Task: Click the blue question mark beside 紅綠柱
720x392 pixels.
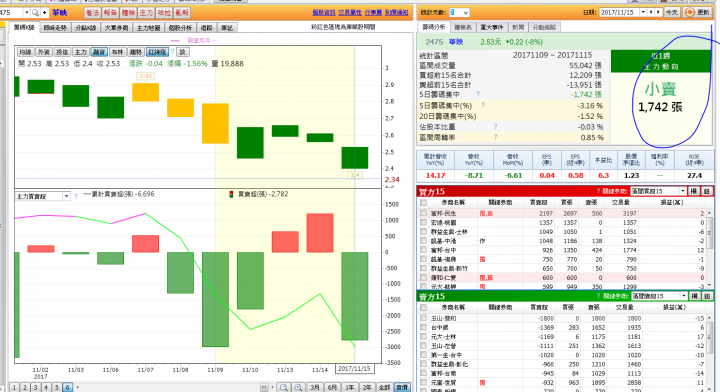Action: [173, 52]
